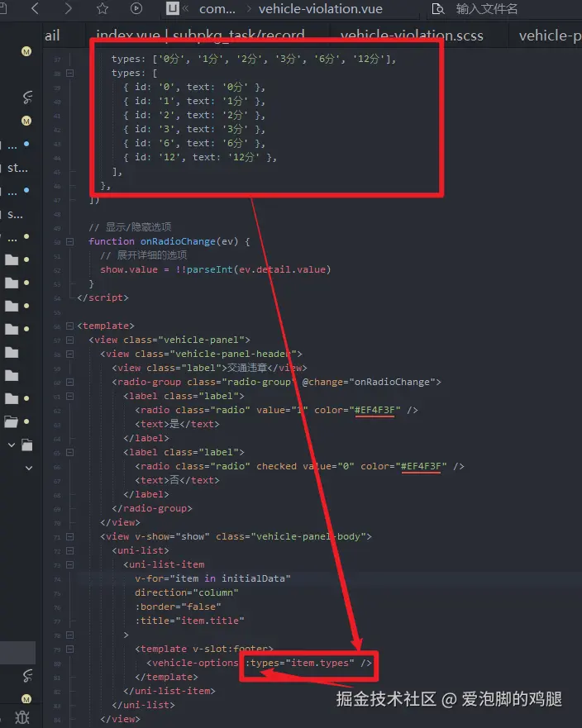Collapse the 'types: [' array fold marker
This screenshot has width=582, height=728.
(x=69, y=73)
